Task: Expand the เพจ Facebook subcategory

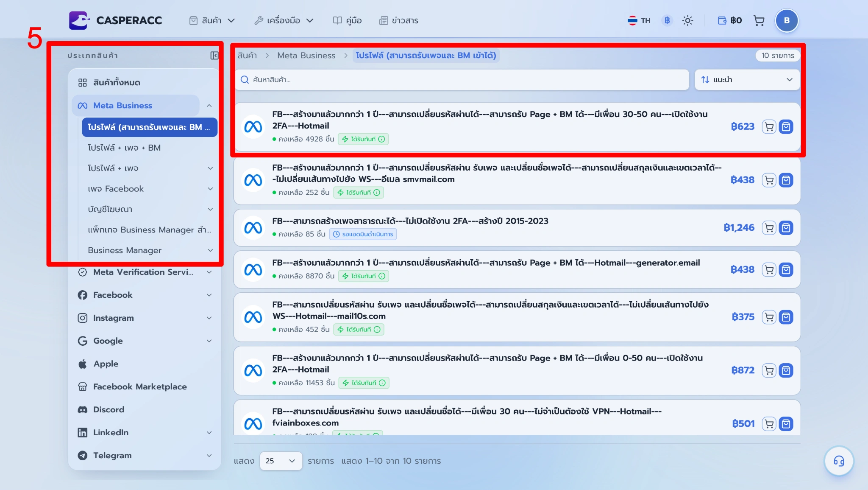Action: coord(210,189)
